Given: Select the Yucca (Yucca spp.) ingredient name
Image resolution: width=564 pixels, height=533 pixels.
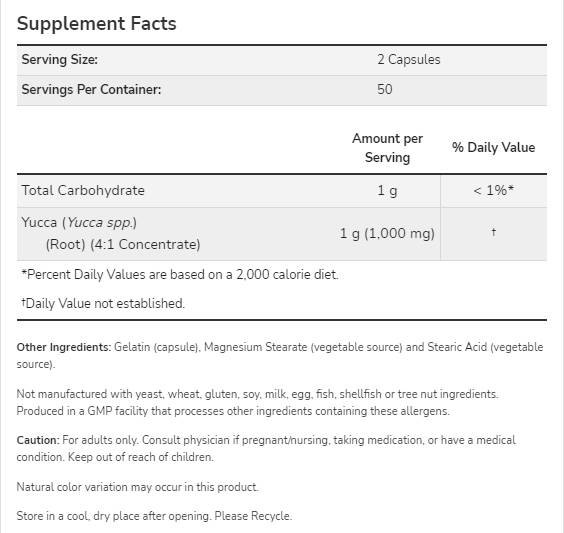Looking at the screenshot, I should 79,223.
